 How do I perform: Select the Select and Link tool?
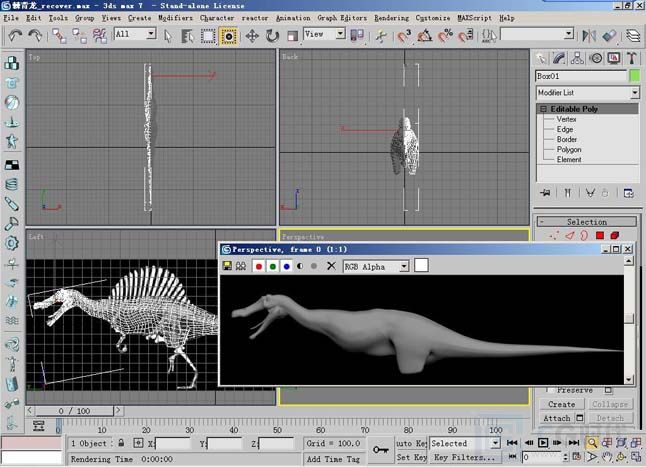click(x=59, y=36)
